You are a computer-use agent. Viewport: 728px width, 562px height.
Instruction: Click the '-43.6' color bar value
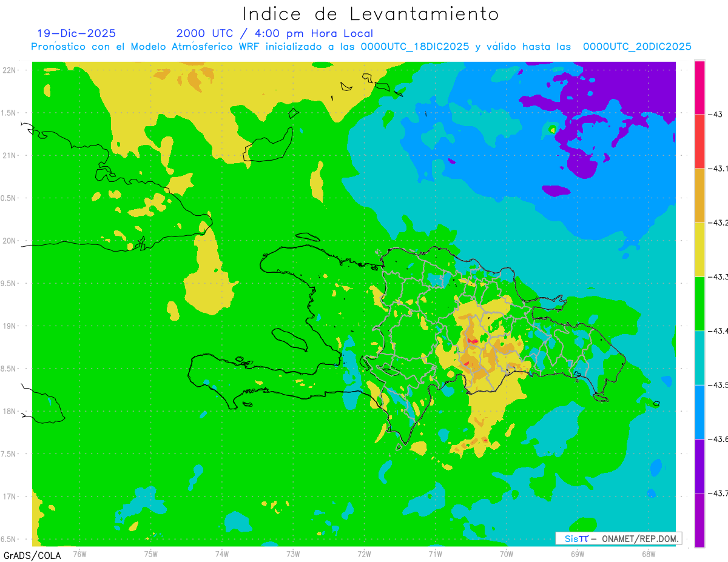718,439
